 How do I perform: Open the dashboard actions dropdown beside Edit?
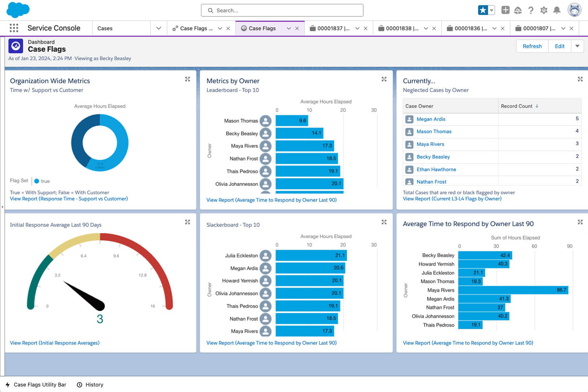pyautogui.click(x=577, y=46)
